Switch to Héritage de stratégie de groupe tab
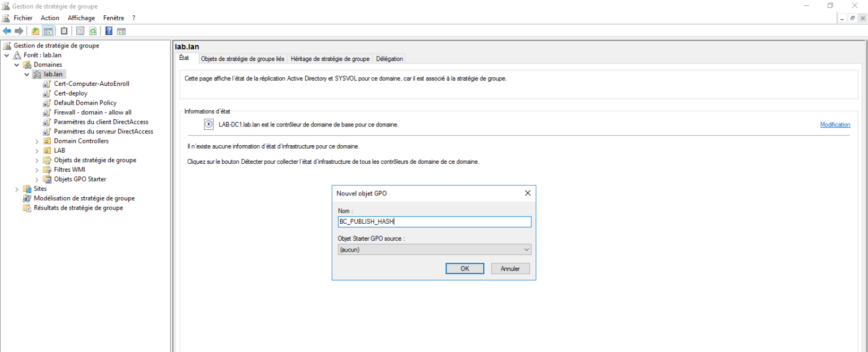The image size is (868, 352). [330, 59]
